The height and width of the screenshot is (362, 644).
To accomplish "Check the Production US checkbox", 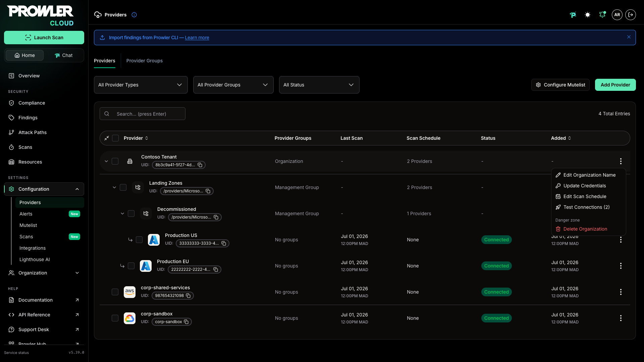I will (139, 240).
